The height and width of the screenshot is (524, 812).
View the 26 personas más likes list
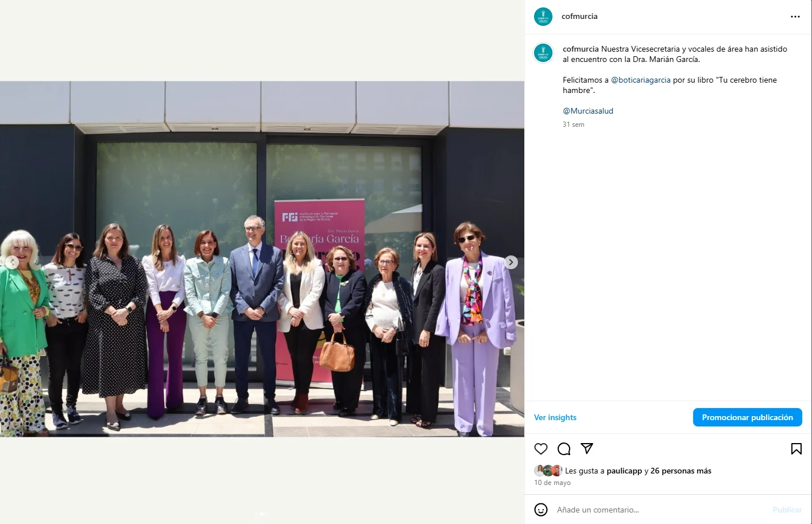point(681,471)
